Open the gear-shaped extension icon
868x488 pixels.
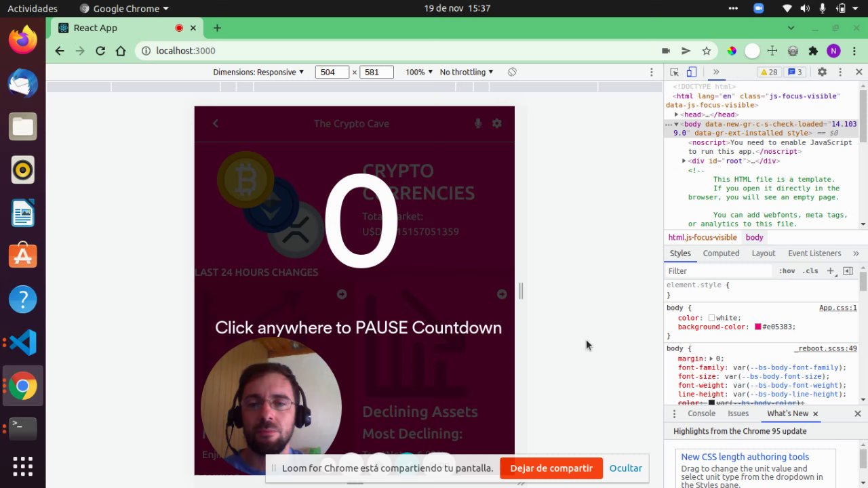[x=793, y=51]
